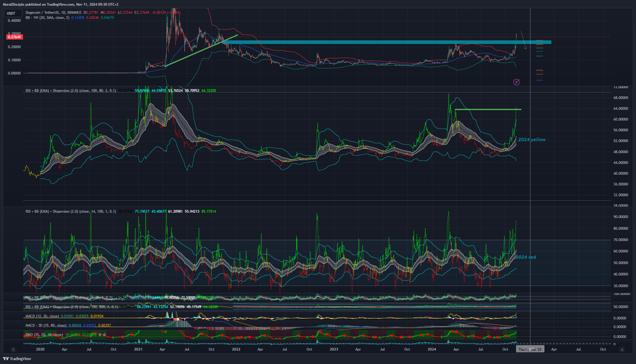Image resolution: width=636 pixels, height=364 pixels.
Task: Select the BB · 1W (20, SMA, close, 2) legend
Action: pos(48,18)
